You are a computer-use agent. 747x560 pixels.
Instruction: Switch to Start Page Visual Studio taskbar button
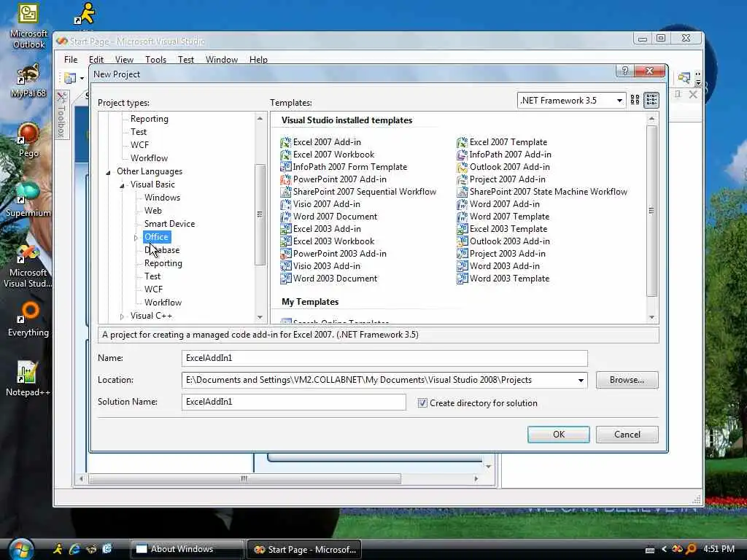(304, 550)
